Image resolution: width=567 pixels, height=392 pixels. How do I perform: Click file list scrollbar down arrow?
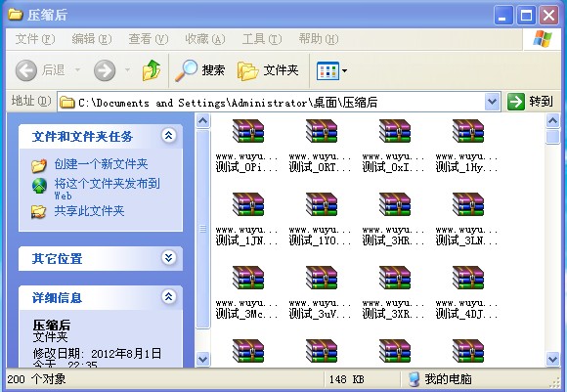point(552,360)
